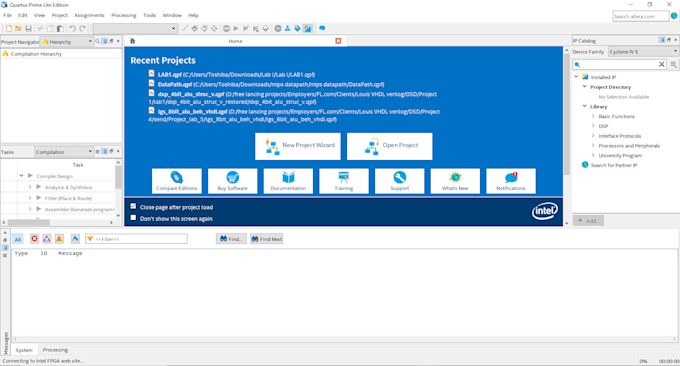680x366 pixels.
Task: Open the File menu
Action: [x=7, y=15]
